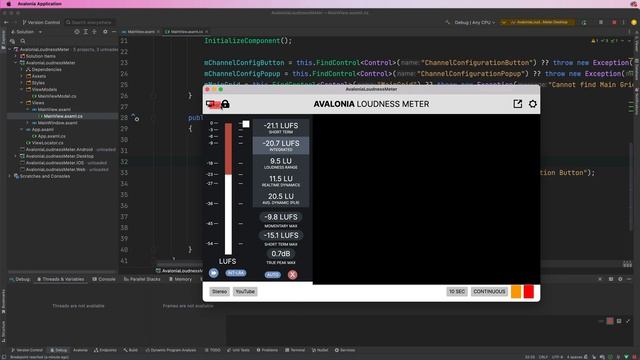
Task: Select ViewLocator.cs in the solution tree
Action: point(44,143)
